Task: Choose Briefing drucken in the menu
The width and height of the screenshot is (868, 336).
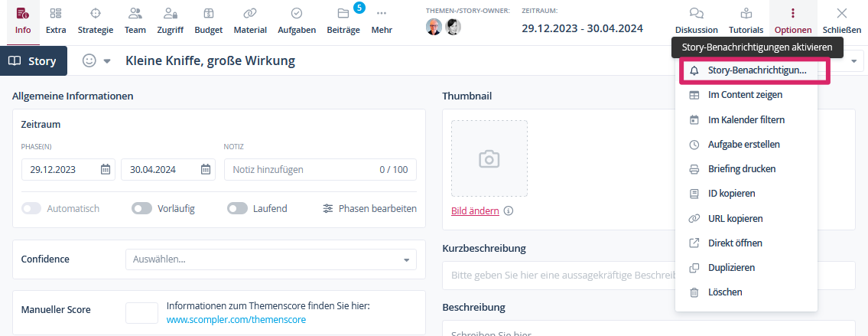Action: (742, 169)
